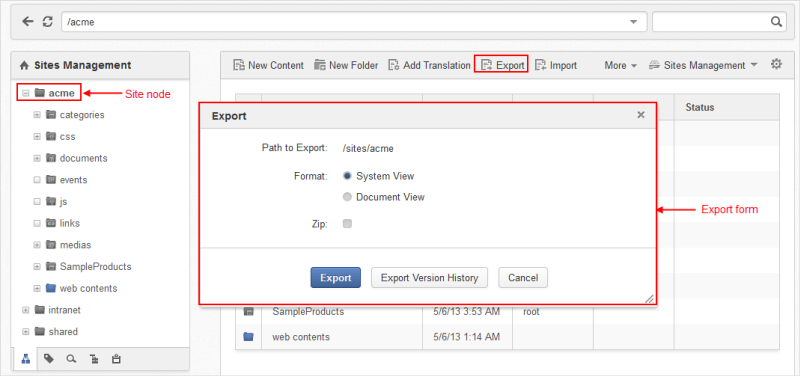Click the root owner cell
This screenshot has width=800, height=376.
[x=531, y=311]
